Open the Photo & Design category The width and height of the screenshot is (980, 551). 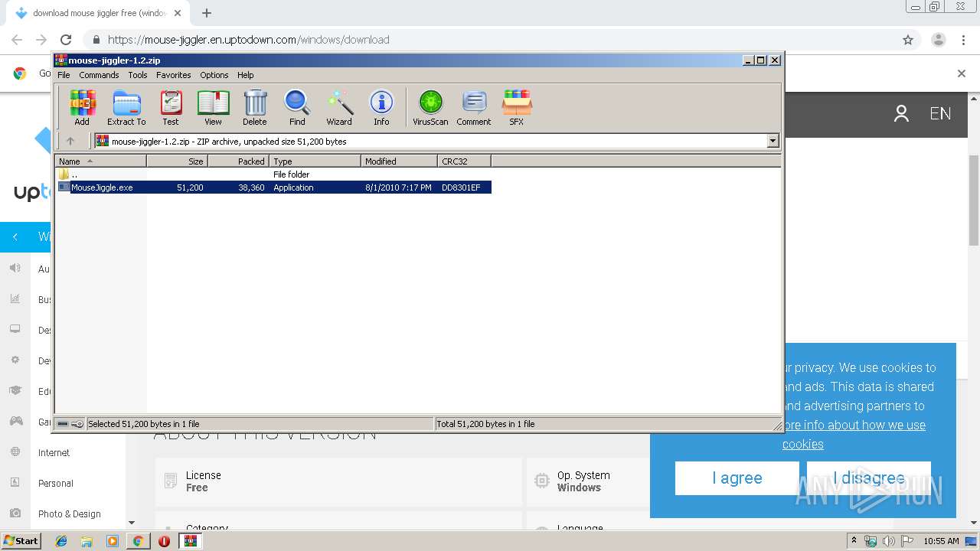[70, 514]
